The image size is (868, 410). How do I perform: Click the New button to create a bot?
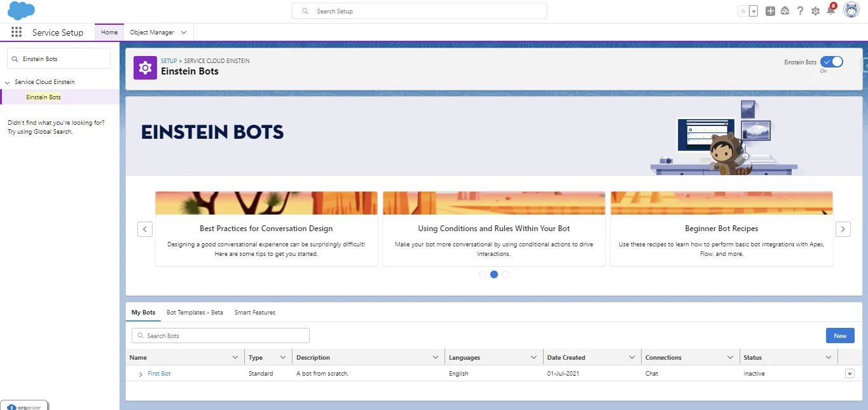coord(839,336)
